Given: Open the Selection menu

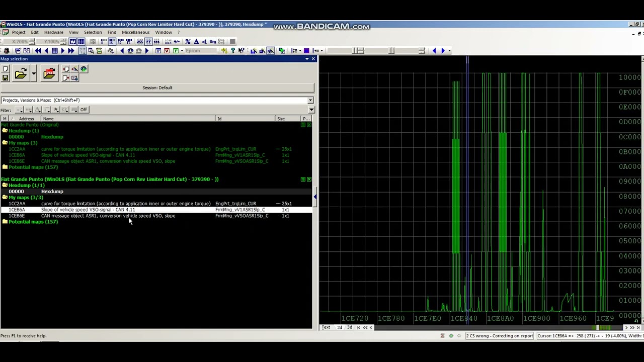Looking at the screenshot, I should [93, 32].
